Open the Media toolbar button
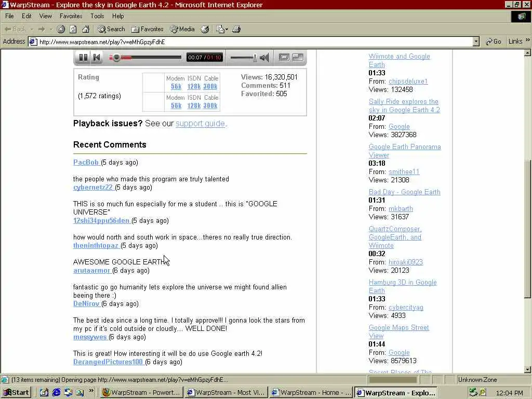Image resolution: width=532 pixels, height=399 pixels. pos(182,29)
